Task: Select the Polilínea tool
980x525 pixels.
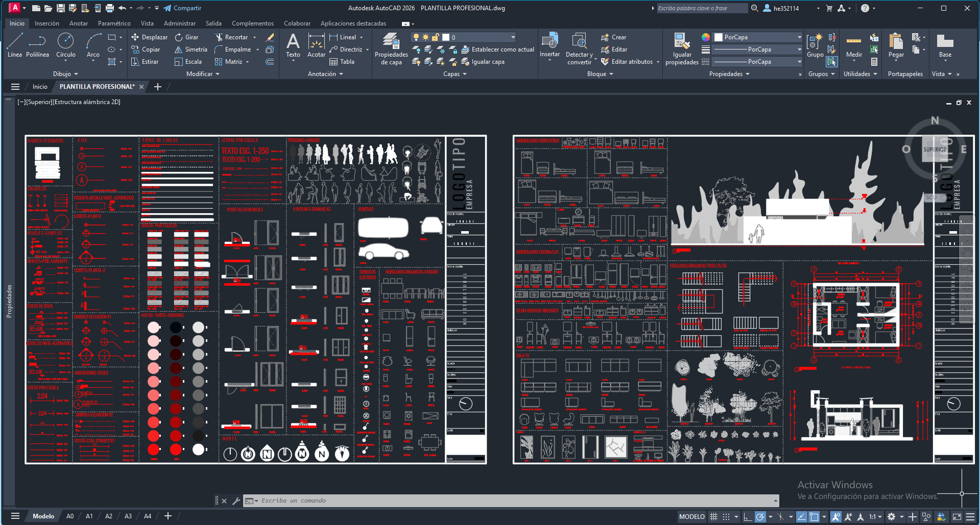Action: [37, 45]
